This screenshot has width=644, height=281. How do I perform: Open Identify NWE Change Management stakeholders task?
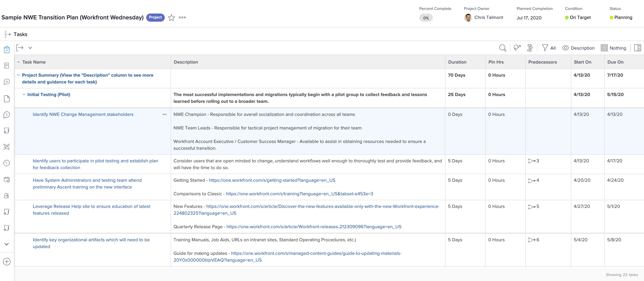(x=83, y=114)
